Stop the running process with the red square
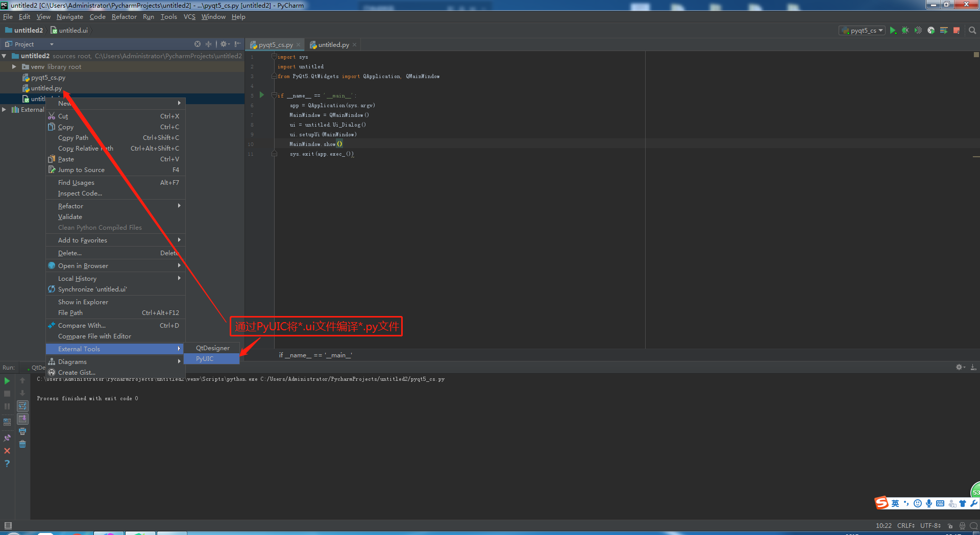980x535 pixels. 957,31
